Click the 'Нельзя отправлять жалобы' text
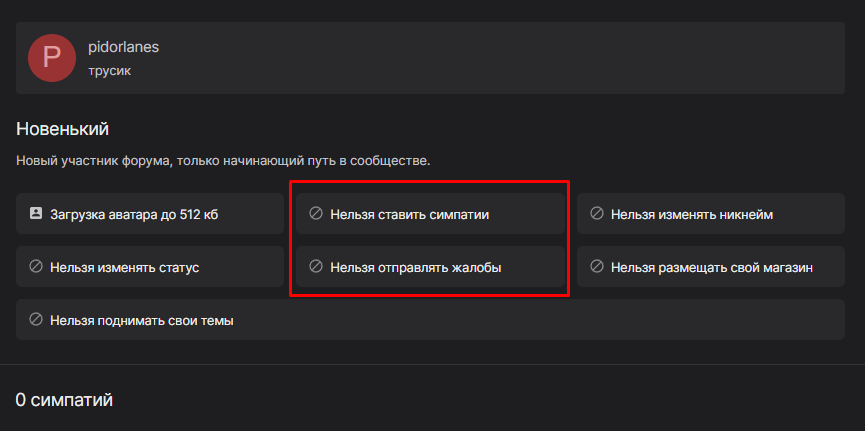 click(x=415, y=267)
